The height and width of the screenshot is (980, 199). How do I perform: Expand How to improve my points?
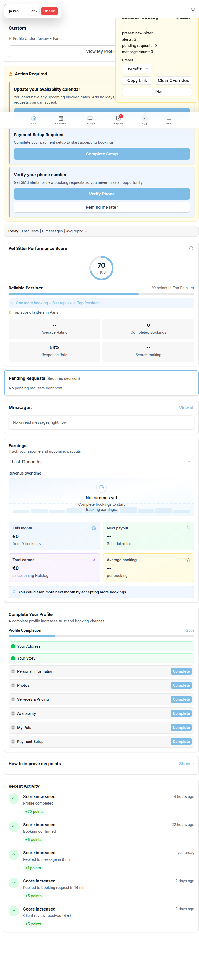coord(186,763)
